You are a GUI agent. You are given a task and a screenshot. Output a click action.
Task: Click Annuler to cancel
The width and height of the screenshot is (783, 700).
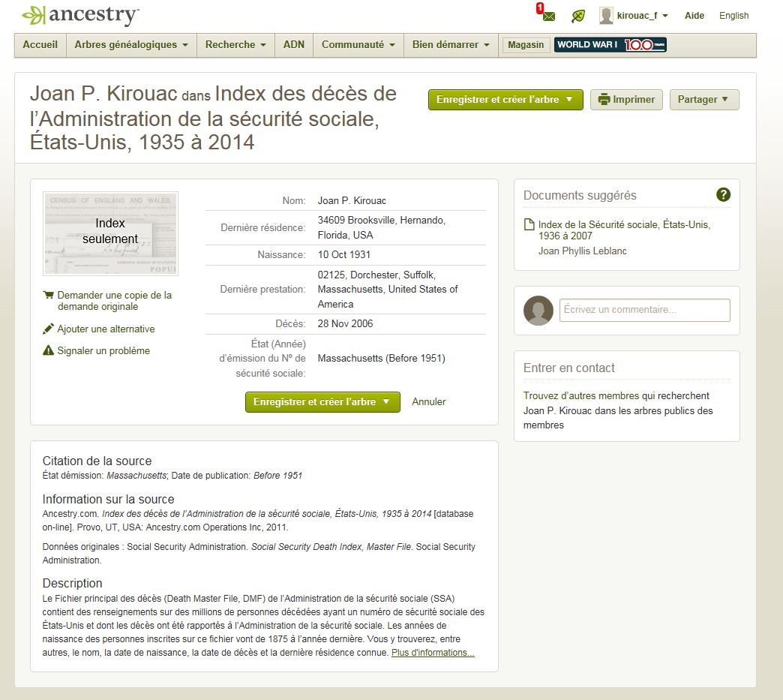tap(428, 401)
